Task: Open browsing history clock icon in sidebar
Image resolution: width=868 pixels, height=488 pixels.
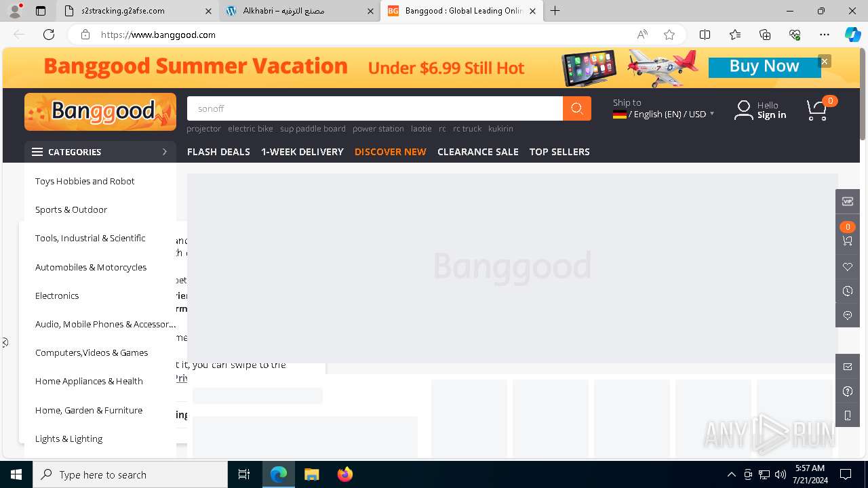Action: click(x=848, y=291)
